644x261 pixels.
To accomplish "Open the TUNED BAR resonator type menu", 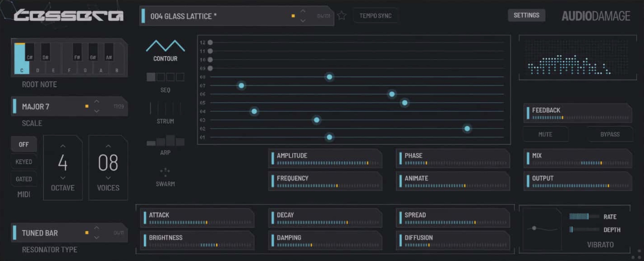I will [69, 232].
